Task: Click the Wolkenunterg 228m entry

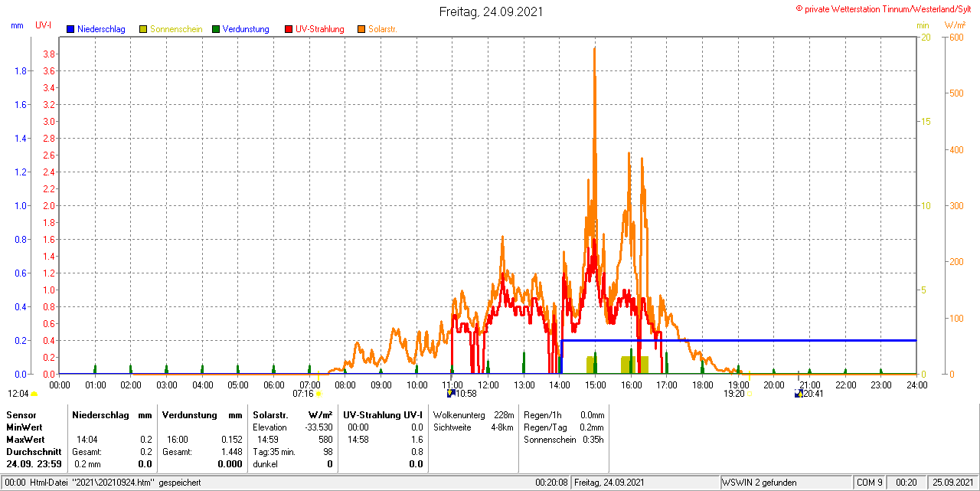Action: 473,414
